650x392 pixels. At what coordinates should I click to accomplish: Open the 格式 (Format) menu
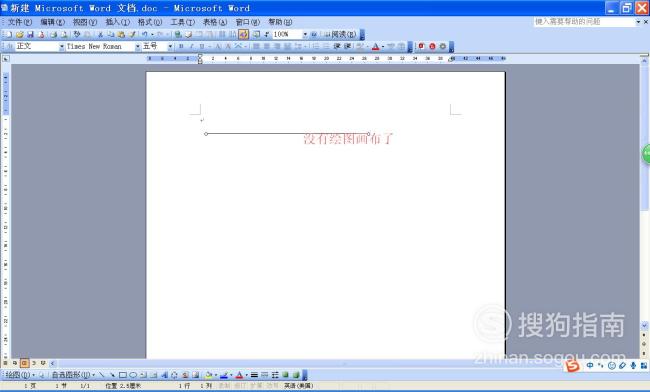tap(150, 22)
